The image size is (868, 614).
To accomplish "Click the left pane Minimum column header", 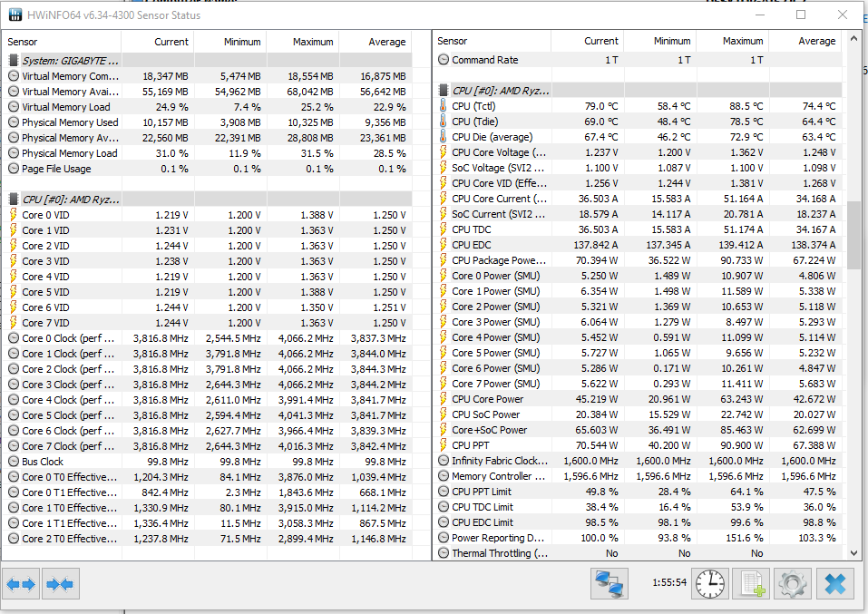I will click(230, 42).
